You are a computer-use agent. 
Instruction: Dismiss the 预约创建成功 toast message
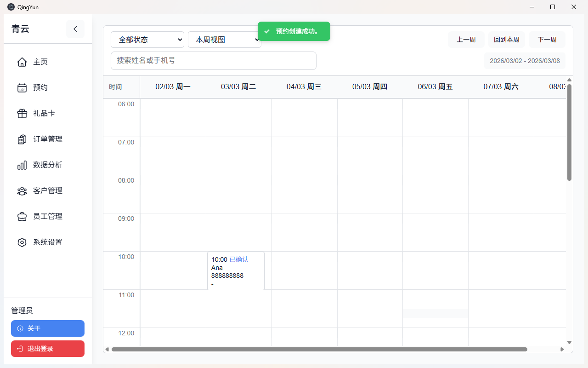294,31
